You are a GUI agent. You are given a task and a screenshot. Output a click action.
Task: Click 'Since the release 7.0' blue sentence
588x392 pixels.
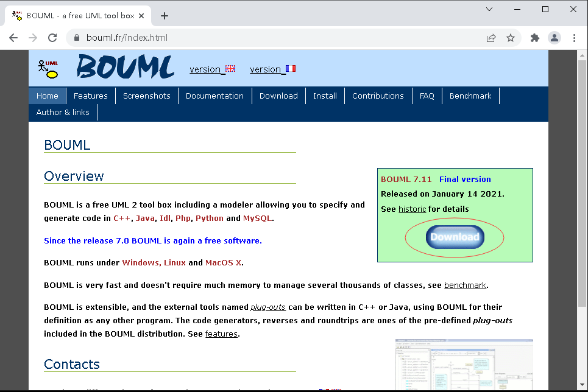[x=153, y=240]
